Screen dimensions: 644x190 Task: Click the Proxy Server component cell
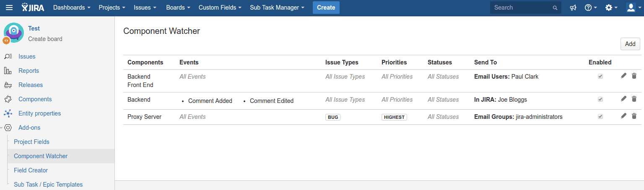145,117
